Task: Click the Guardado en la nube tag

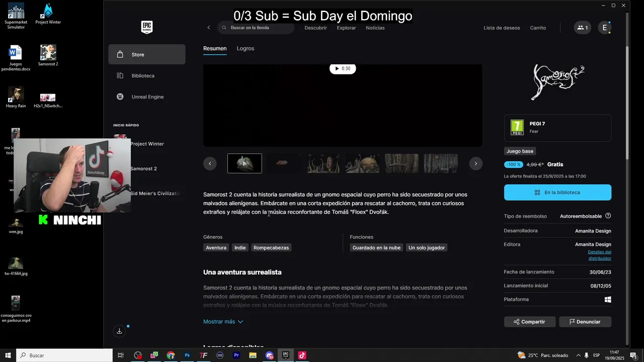Action: click(376, 248)
